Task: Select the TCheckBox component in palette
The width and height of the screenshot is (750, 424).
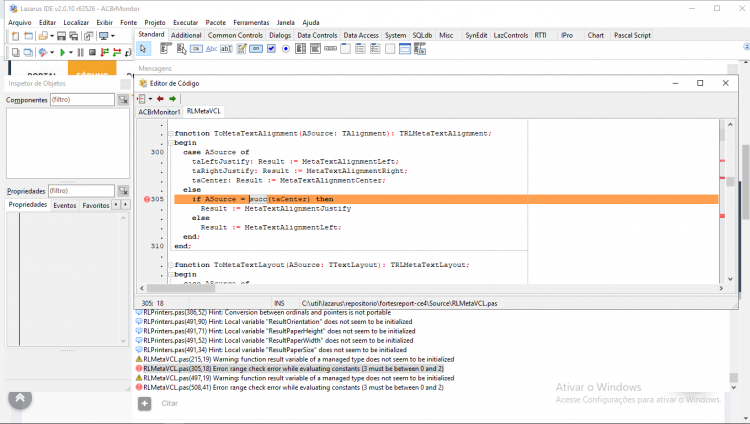Action: 271,49
